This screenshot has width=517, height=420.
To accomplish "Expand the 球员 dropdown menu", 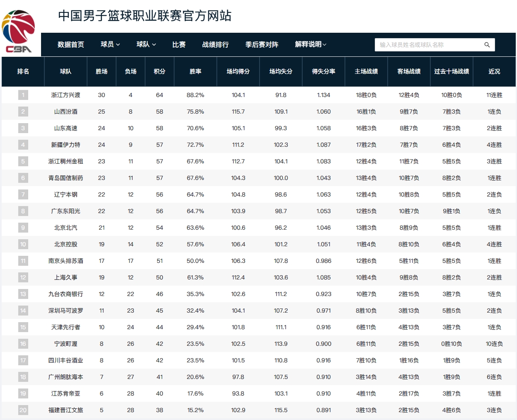I will 110,44.
